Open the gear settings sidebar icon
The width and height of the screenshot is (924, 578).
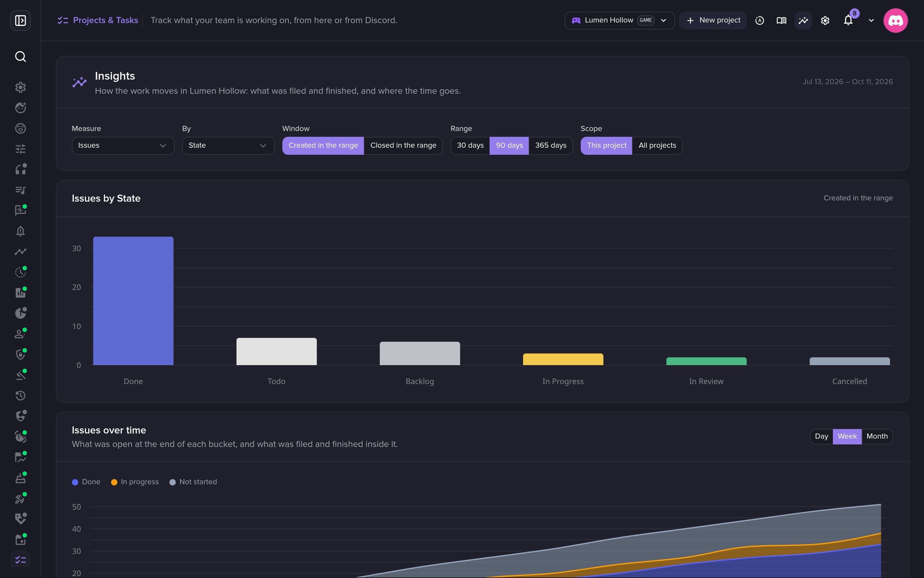click(20, 87)
